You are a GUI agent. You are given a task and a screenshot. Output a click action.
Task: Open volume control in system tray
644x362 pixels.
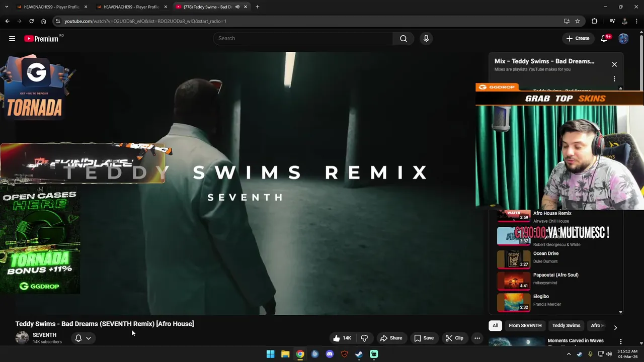click(609, 354)
